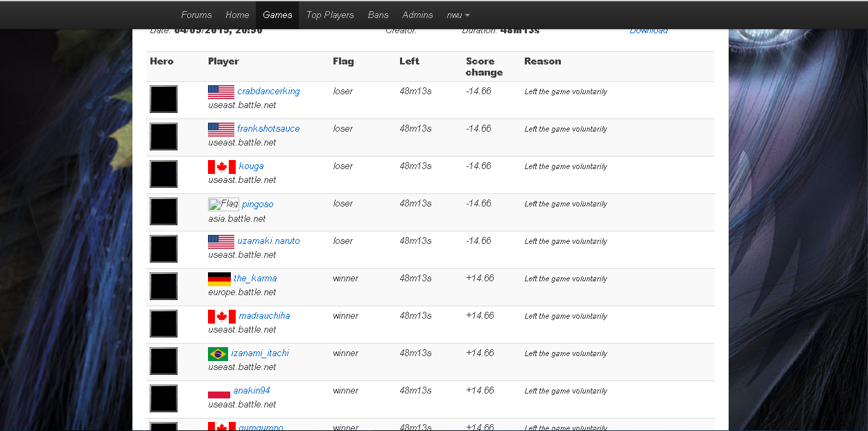This screenshot has height=431, width=868.
Task: Click hero thumbnail in frankshotsauce row
Action: pyautogui.click(x=164, y=137)
